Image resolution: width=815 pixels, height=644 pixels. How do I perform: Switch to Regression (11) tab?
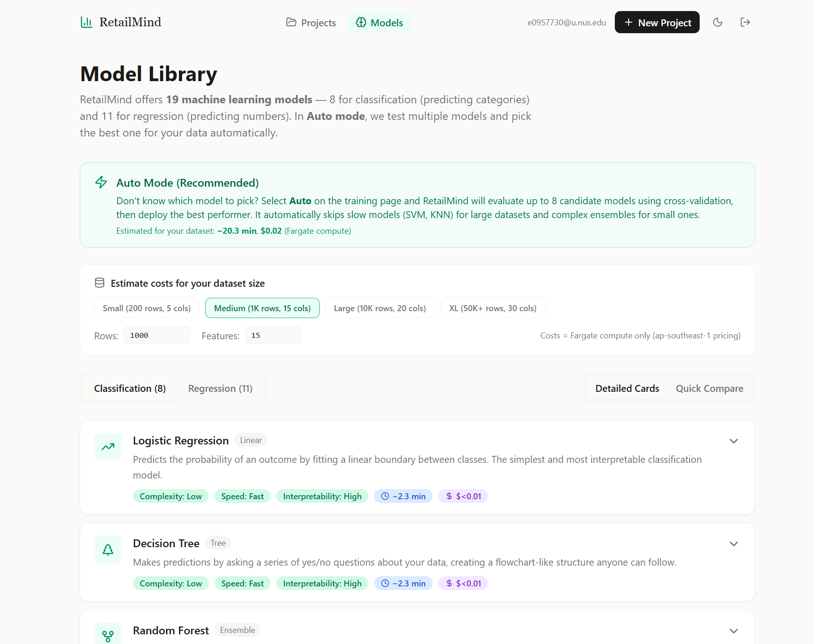click(x=220, y=388)
